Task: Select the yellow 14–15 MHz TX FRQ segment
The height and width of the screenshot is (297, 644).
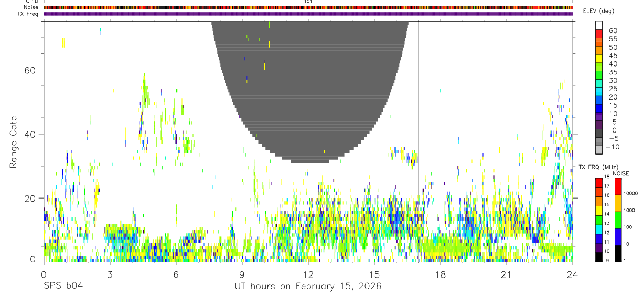Action: coord(598,210)
